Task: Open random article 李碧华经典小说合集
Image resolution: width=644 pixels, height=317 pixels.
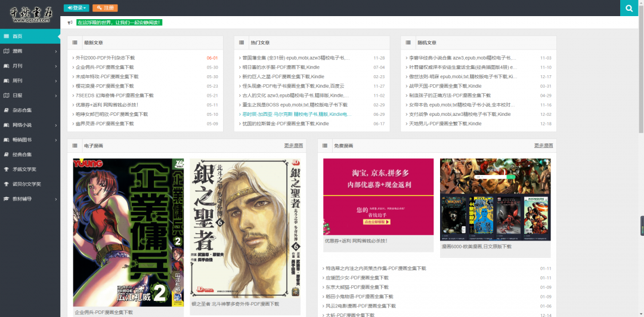Action: pyautogui.click(x=463, y=57)
